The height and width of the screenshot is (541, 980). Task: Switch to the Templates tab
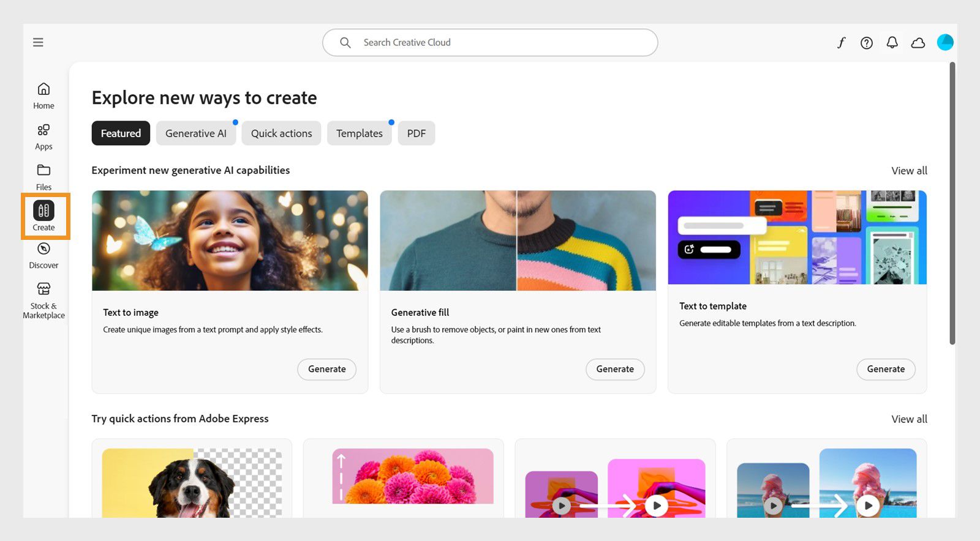360,133
